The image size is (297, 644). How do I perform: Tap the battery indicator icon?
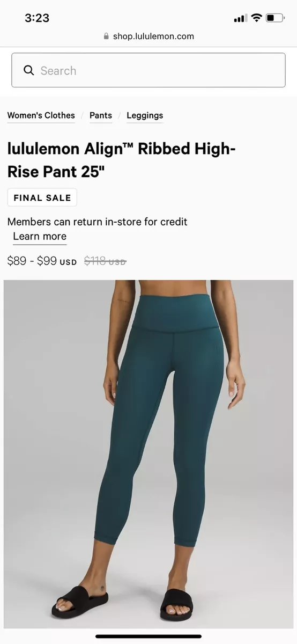pyautogui.click(x=275, y=18)
